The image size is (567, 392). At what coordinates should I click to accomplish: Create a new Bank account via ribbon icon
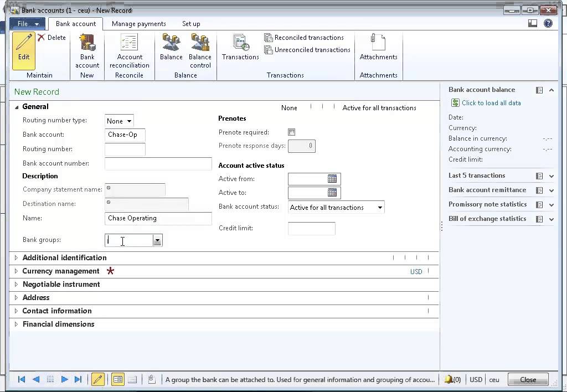pos(87,51)
